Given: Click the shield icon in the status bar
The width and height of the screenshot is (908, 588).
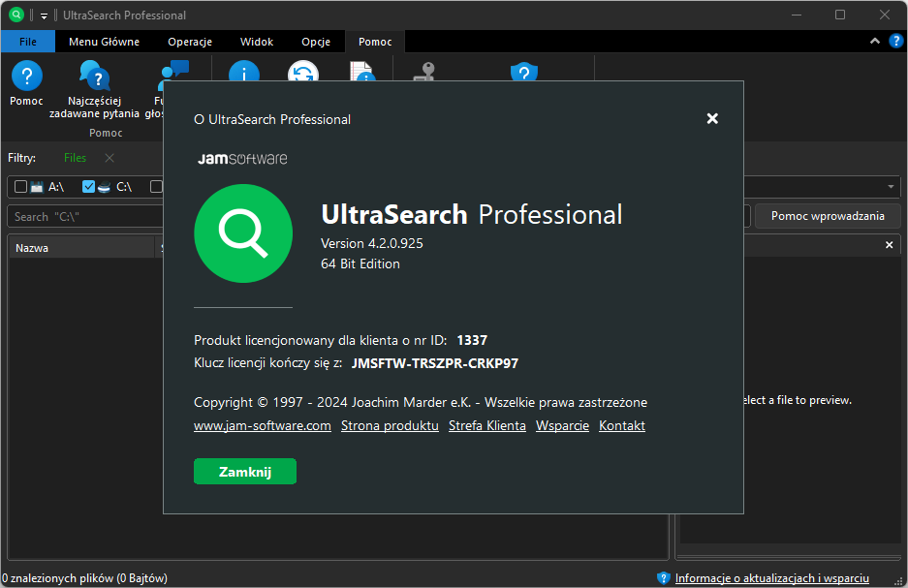Looking at the screenshot, I should pyautogui.click(x=664, y=577).
